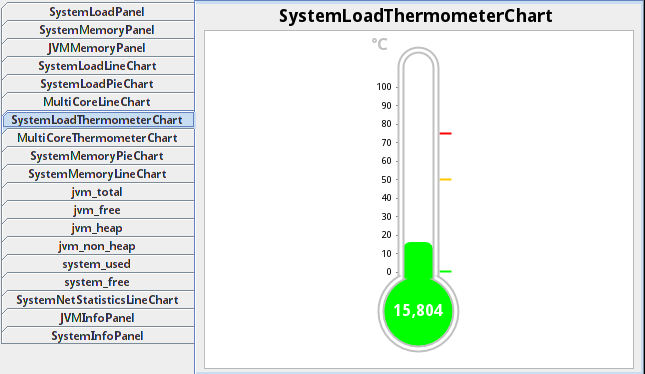Click the SystemLoadThermometerChart chart title
The height and width of the screenshot is (374, 645).
click(x=415, y=16)
